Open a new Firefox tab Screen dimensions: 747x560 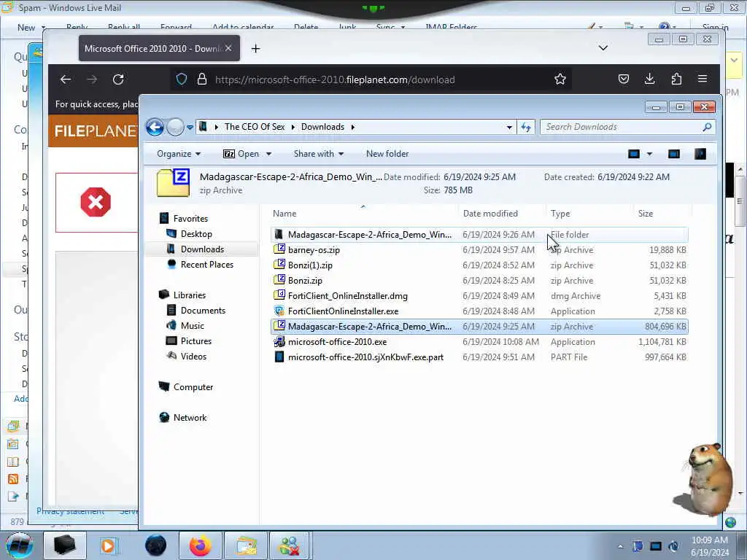[x=255, y=48]
